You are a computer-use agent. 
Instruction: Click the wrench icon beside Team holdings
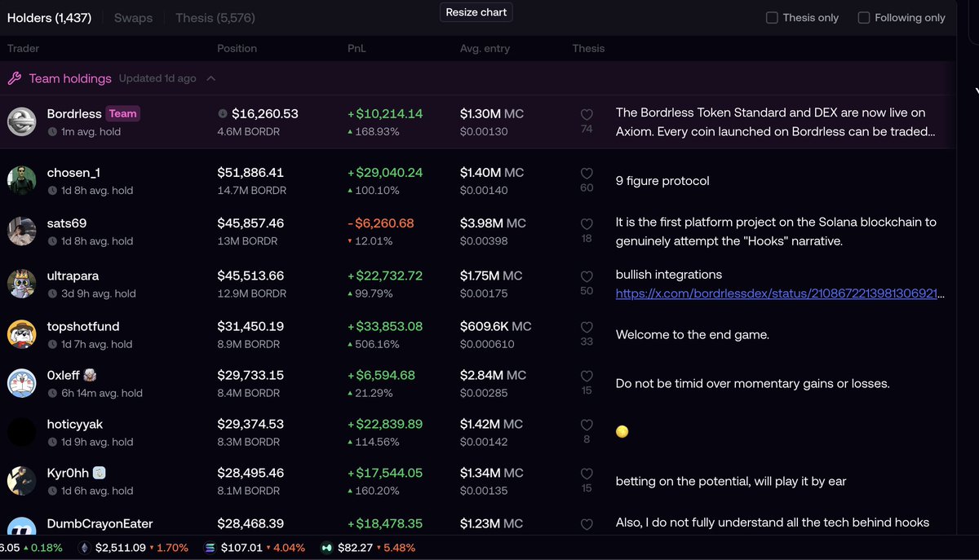15,79
